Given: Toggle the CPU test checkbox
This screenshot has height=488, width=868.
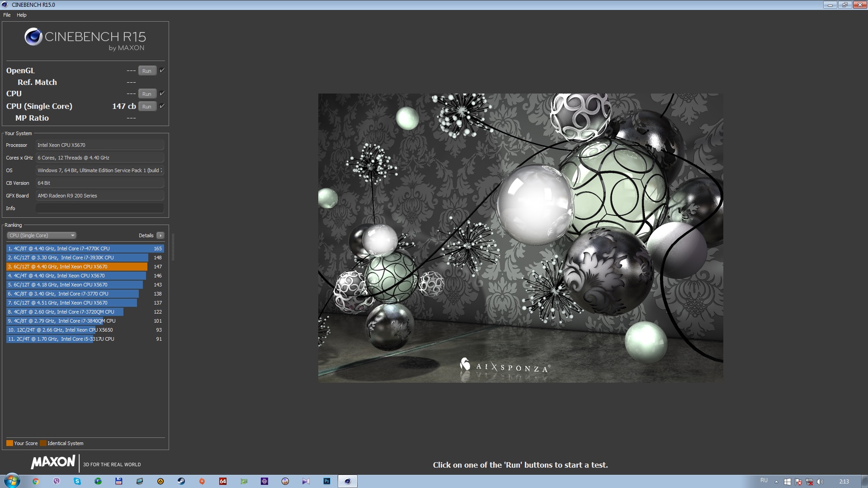Looking at the screenshot, I should pos(162,93).
